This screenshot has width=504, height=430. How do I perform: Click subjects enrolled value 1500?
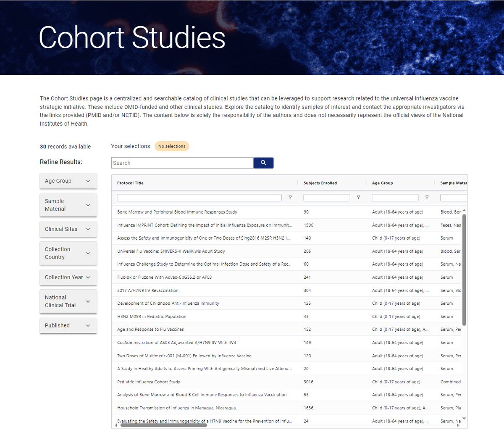pyautogui.click(x=308, y=225)
